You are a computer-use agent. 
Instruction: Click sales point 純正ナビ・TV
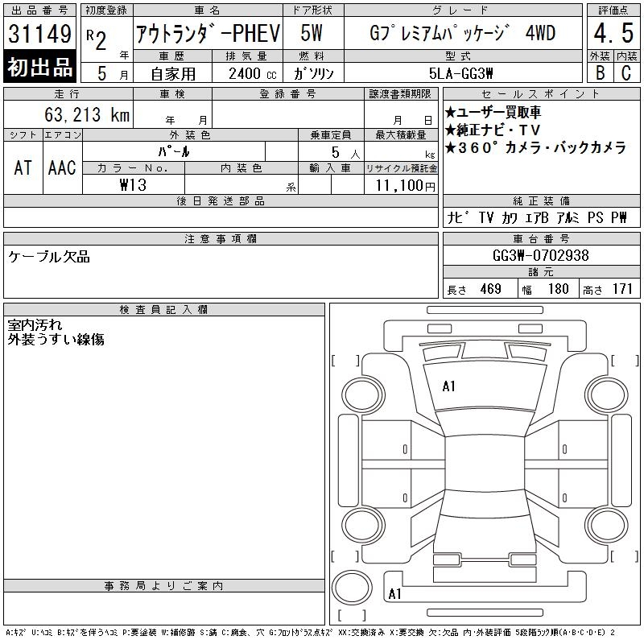click(493, 130)
